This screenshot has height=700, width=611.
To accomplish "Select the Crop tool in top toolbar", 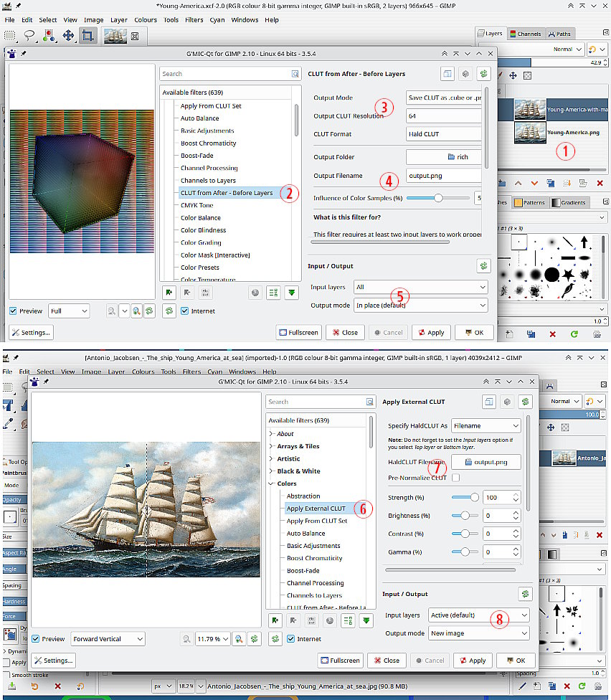I will coord(87,35).
